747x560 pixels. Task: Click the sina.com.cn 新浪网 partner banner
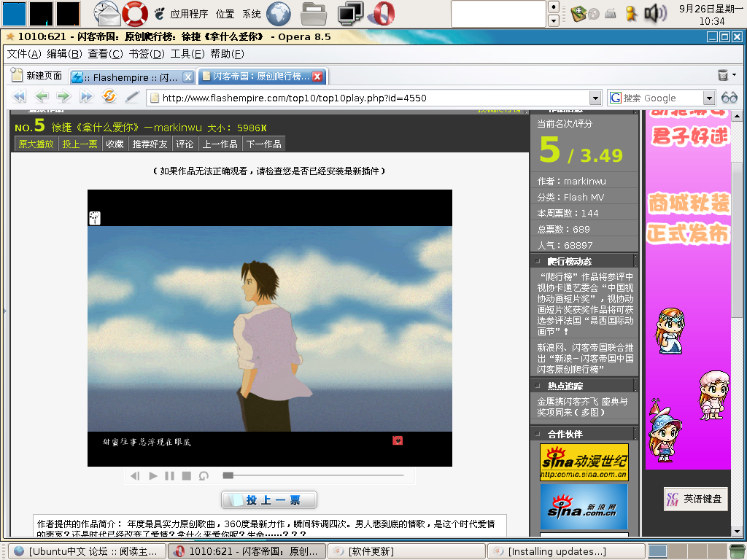pyautogui.click(x=584, y=507)
